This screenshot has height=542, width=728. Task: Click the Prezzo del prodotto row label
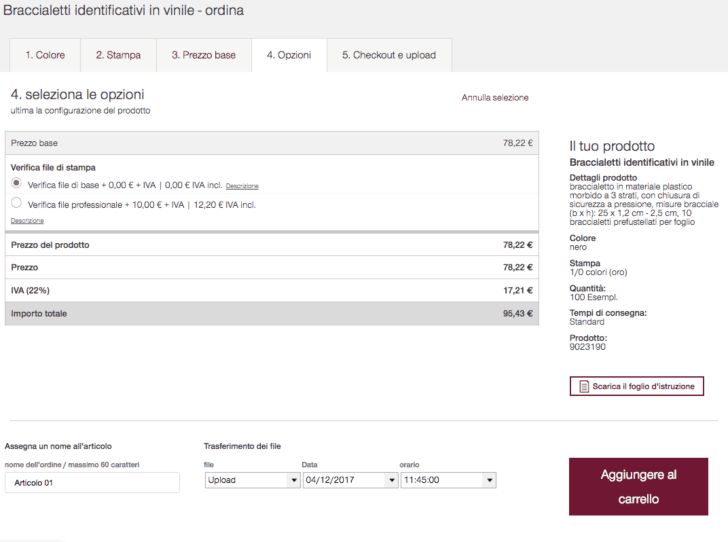[50, 245]
